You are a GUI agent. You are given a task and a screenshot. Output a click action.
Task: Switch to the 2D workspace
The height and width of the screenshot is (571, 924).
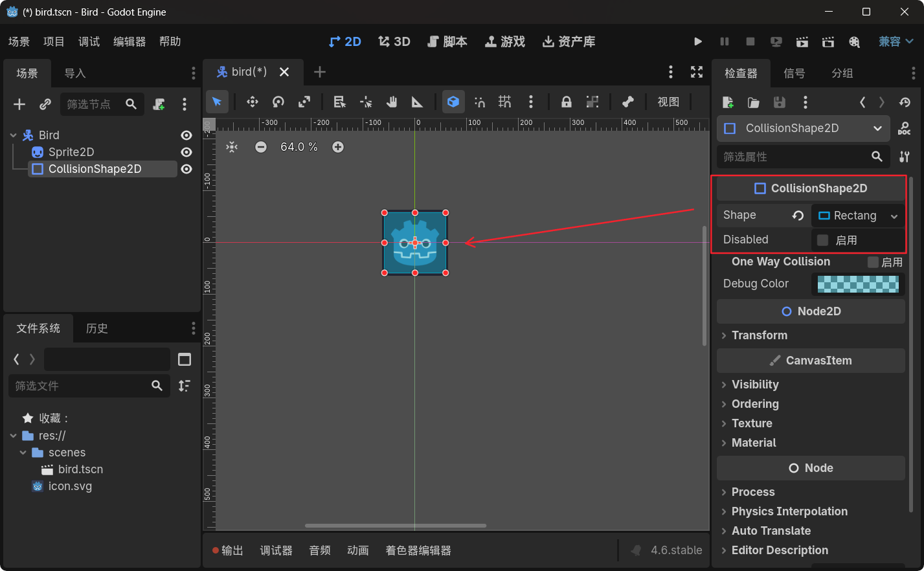tap(344, 41)
